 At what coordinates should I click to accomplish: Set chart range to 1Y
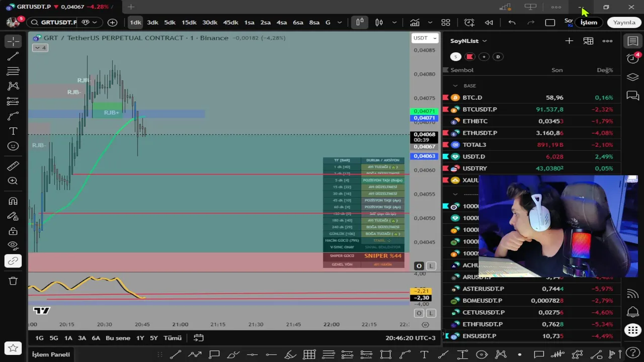140,338
